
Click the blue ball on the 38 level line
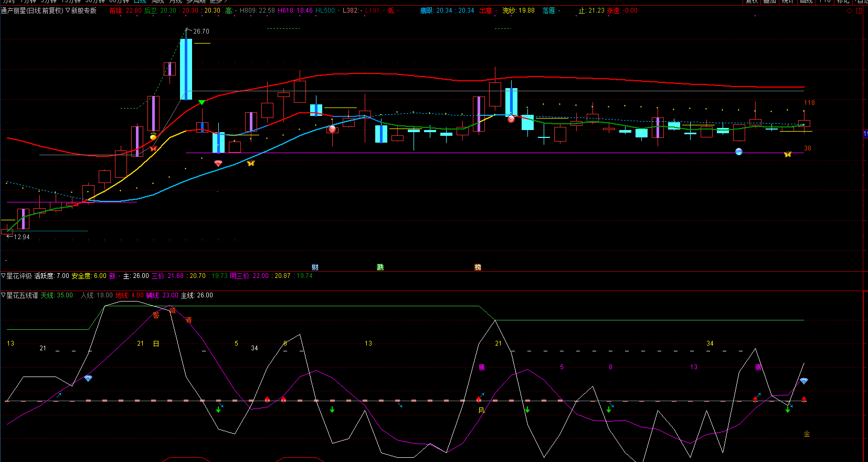click(x=739, y=152)
